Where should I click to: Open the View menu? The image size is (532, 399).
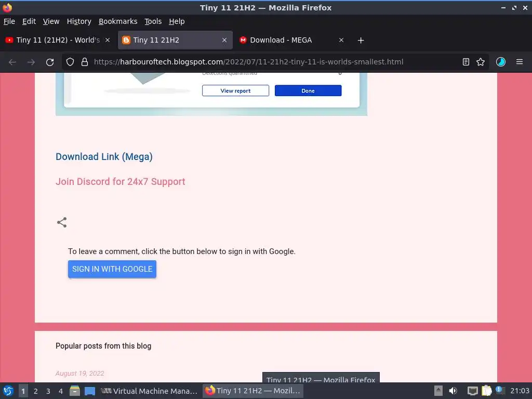51,21
